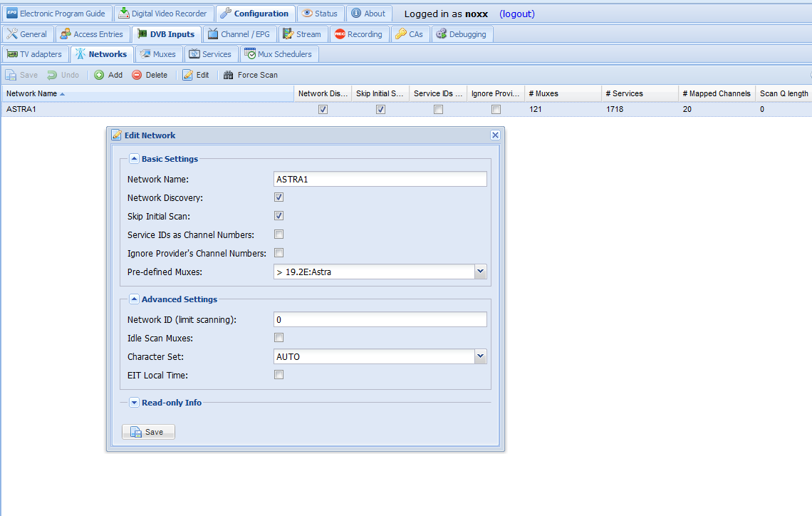Click the Force Scan toolbar button
The height and width of the screenshot is (516, 812).
pyautogui.click(x=251, y=75)
